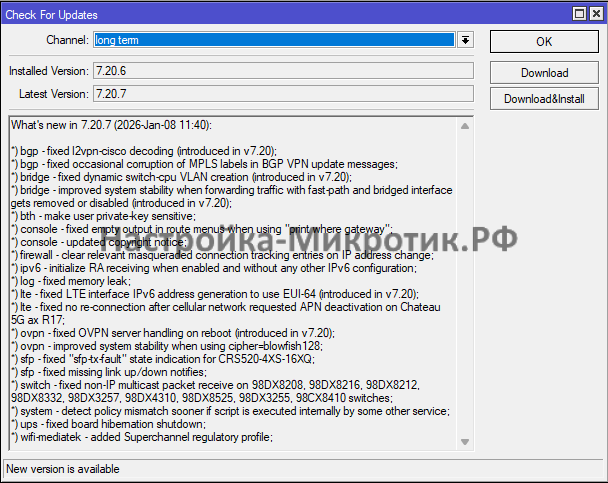Screen dimensions: 608x483
Task: Select the Channel field showing long term
Action: [x=274, y=40]
